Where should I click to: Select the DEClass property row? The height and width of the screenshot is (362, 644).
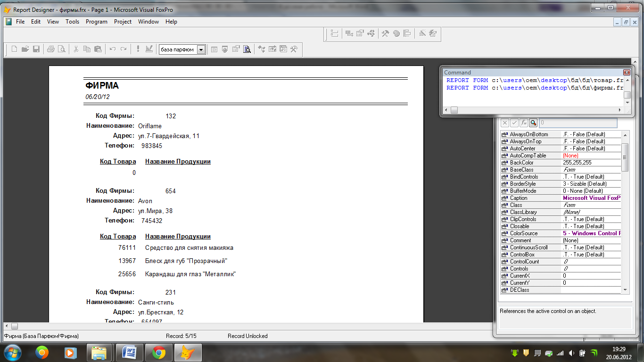click(x=561, y=290)
